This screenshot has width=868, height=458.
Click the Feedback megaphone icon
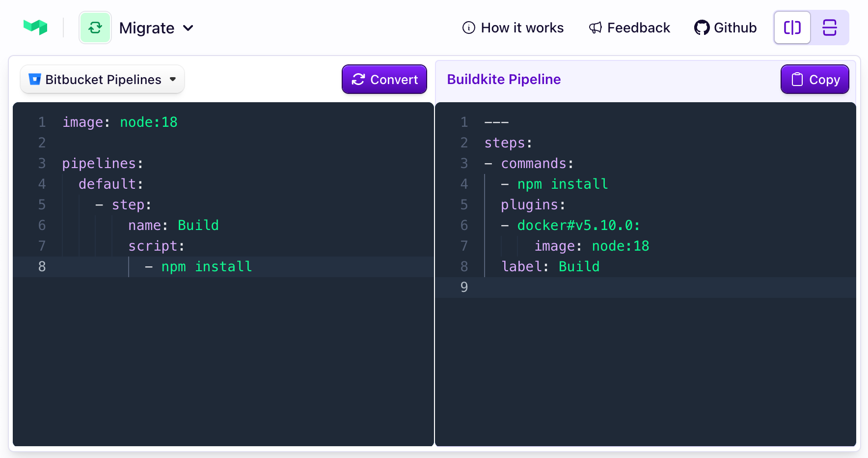(x=596, y=28)
